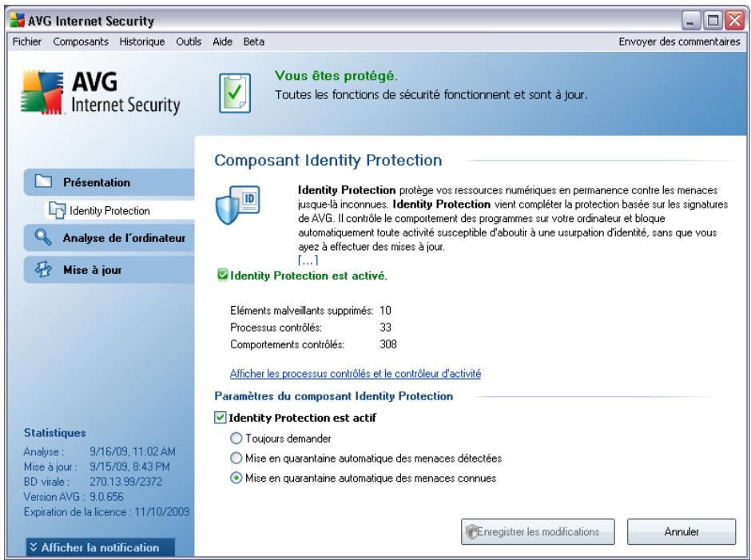The image size is (751, 560).
Task: Open the Beta menu
Action: coord(253,42)
